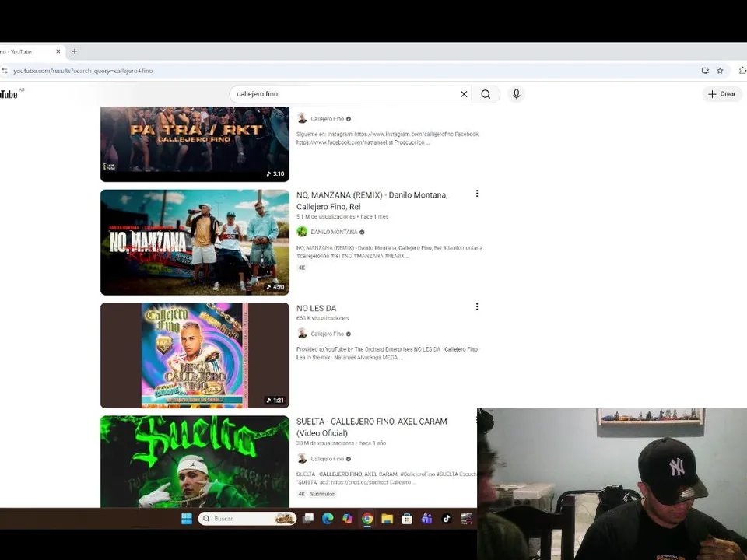Click the install app icon in address bar

pyautogui.click(x=705, y=71)
